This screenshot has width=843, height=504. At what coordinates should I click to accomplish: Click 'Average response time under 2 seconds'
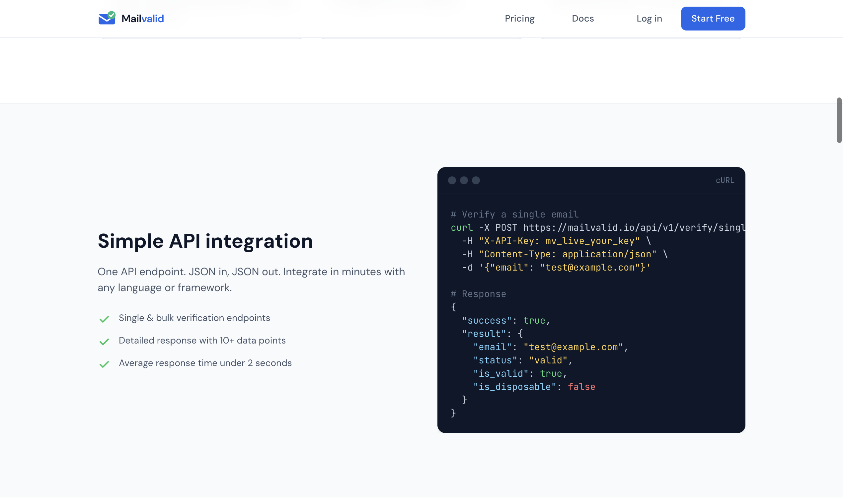[x=205, y=363]
